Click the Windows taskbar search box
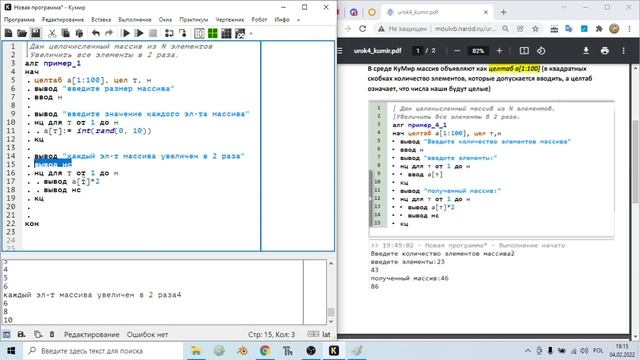This screenshot has height=360, width=640. pos(103,351)
